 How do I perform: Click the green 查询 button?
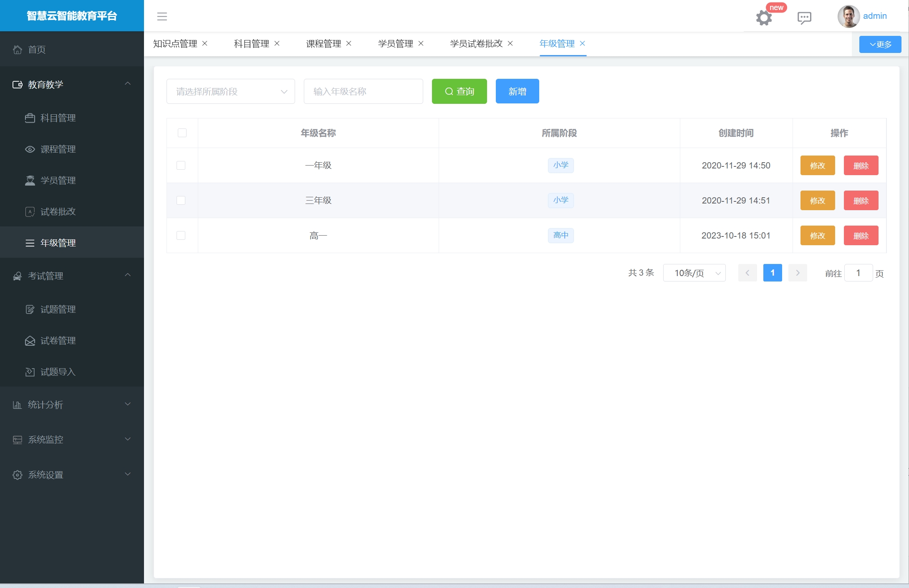coord(459,91)
